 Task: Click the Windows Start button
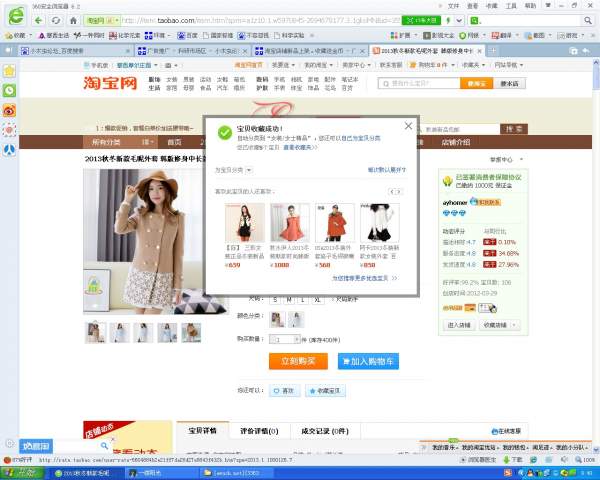23,473
